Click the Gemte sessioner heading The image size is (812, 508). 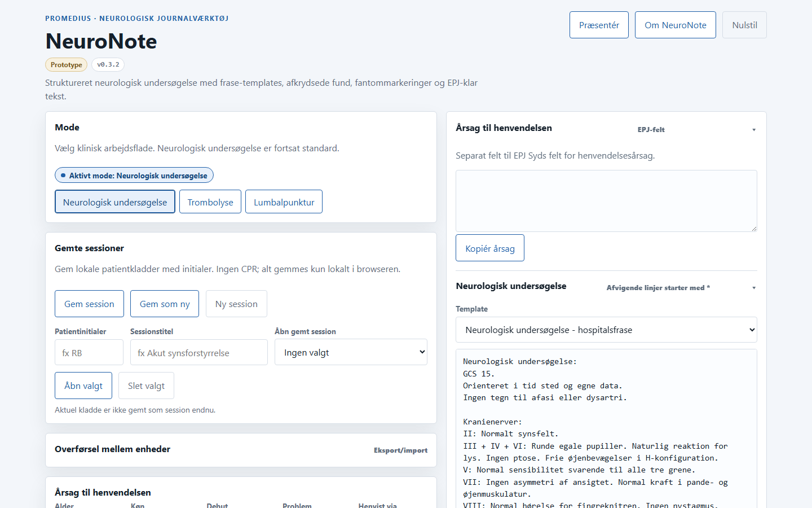pyautogui.click(x=89, y=248)
